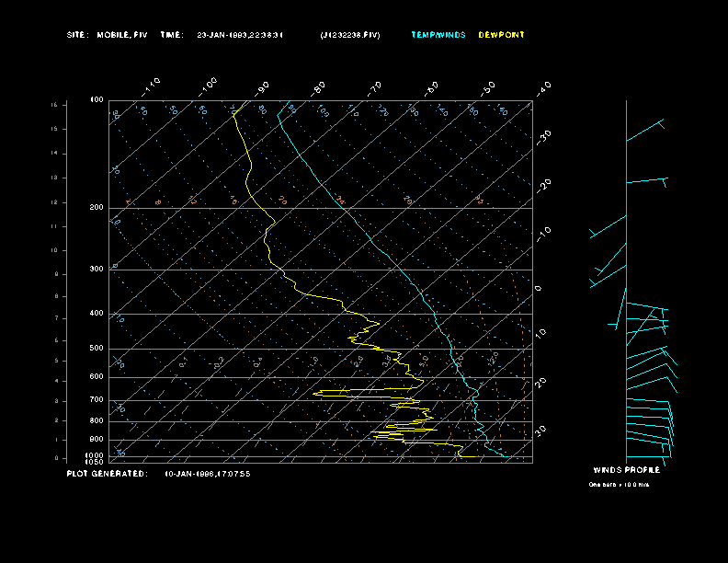This screenshot has width=728, height=563.
Task: Click the 12 km mark on height scale
Action: coord(55,202)
